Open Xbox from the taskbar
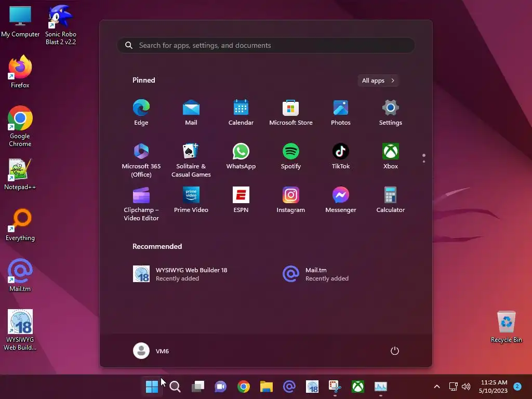The width and height of the screenshot is (532, 399). pyautogui.click(x=357, y=387)
